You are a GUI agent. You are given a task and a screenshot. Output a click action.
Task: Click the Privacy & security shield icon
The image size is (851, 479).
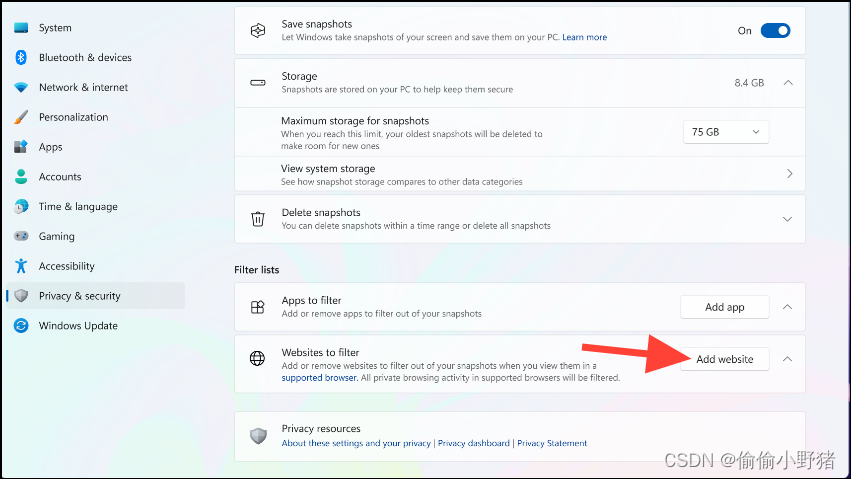[x=21, y=296]
